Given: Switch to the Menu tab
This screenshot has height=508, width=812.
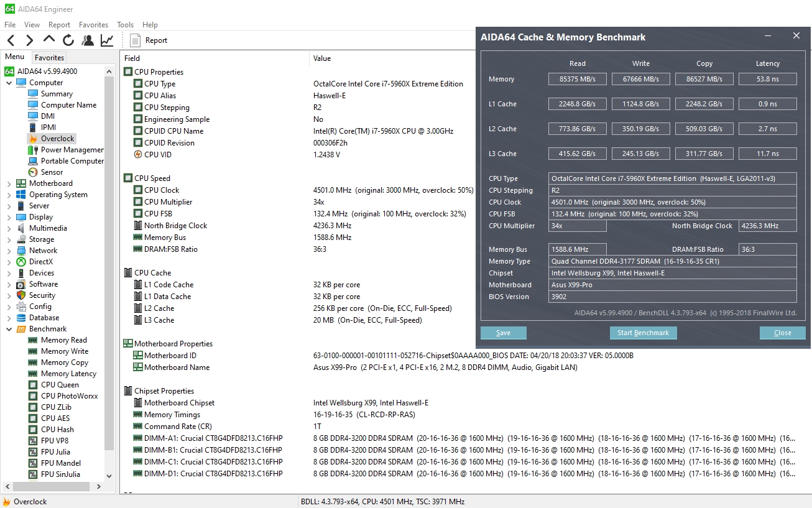Looking at the screenshot, I should pos(15,57).
